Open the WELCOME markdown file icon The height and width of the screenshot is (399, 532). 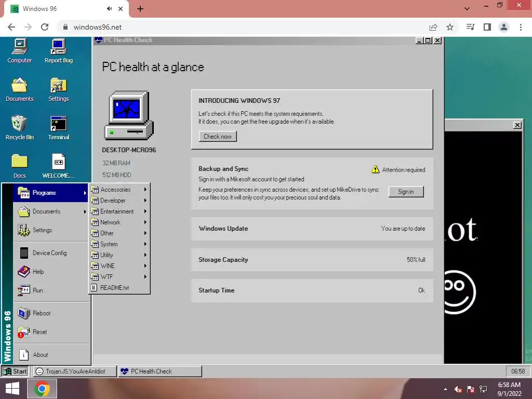tap(58, 166)
